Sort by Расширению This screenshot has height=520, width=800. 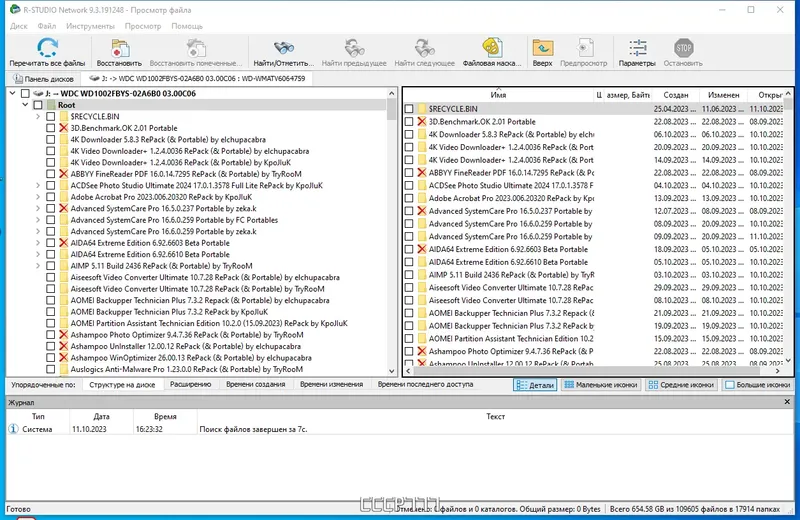(190, 384)
